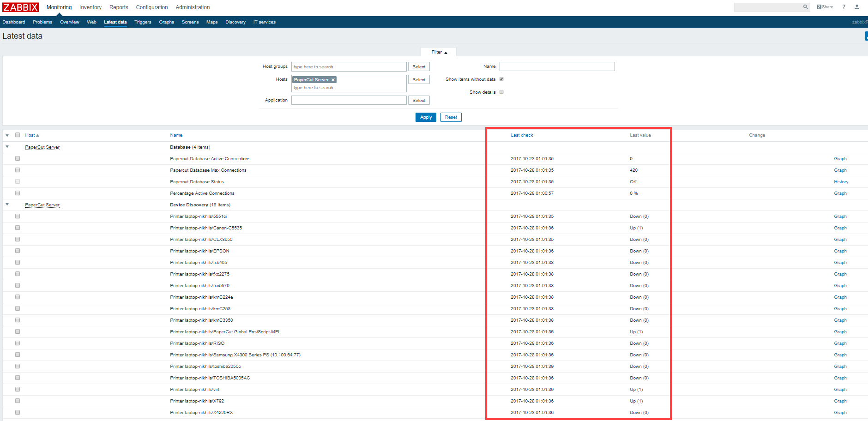This screenshot has height=421, width=868.
Task: Click the magnifier icon in the search box
Action: [806, 7]
